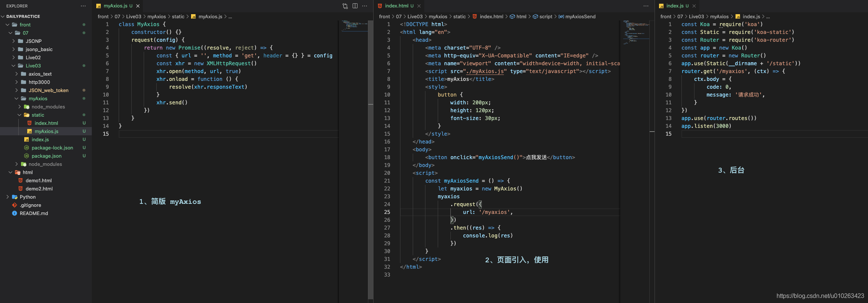Open index.html in the static folder

click(46, 123)
